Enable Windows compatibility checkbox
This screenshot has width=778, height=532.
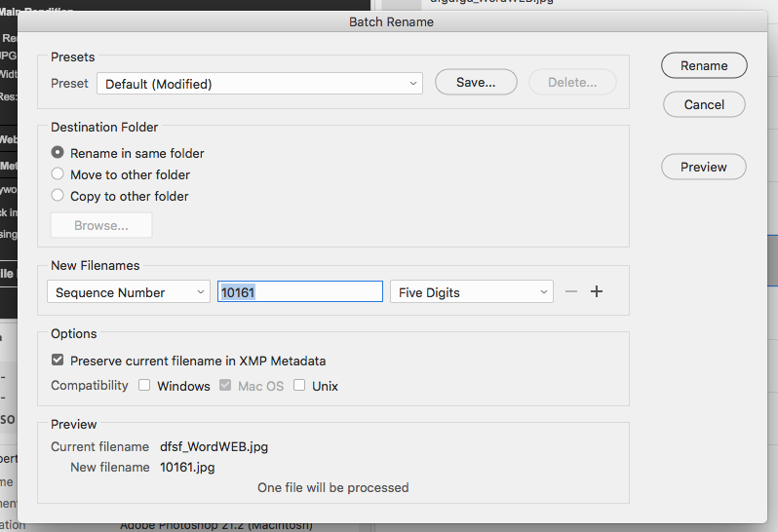(144, 385)
